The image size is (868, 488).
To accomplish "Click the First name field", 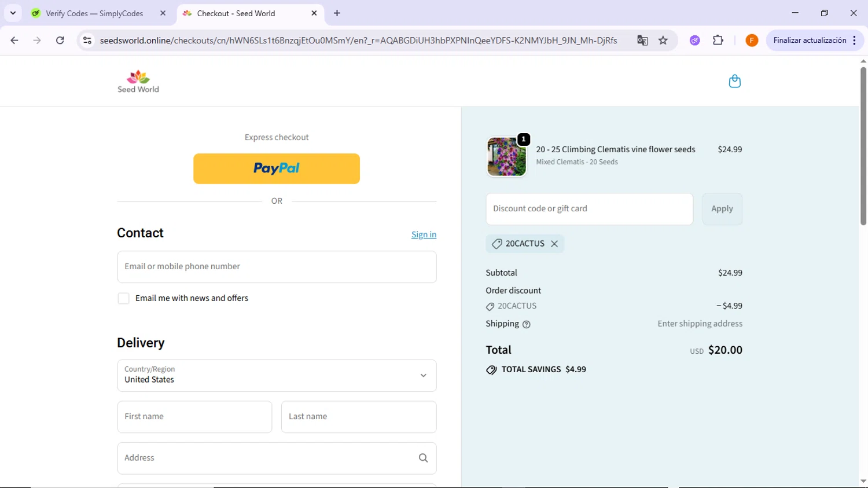I will coord(194,417).
